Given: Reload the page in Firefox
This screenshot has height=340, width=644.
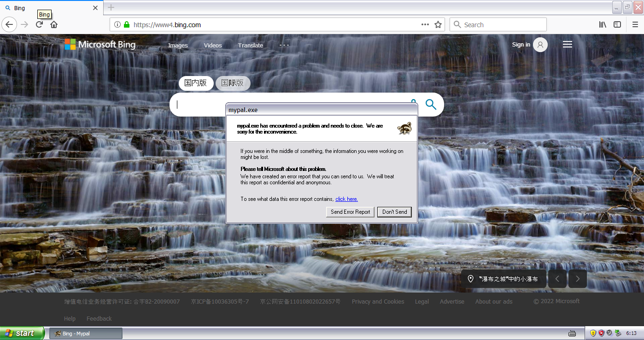Looking at the screenshot, I should click(39, 24).
